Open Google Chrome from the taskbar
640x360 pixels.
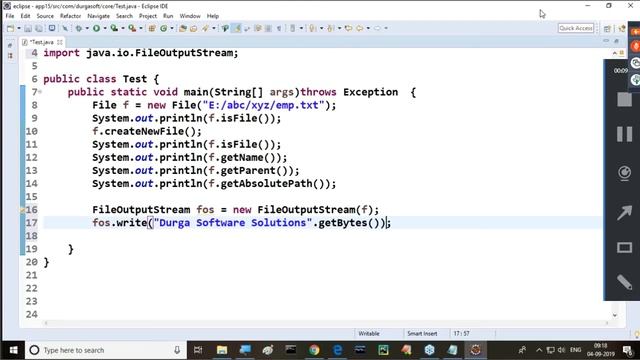(x=314, y=350)
